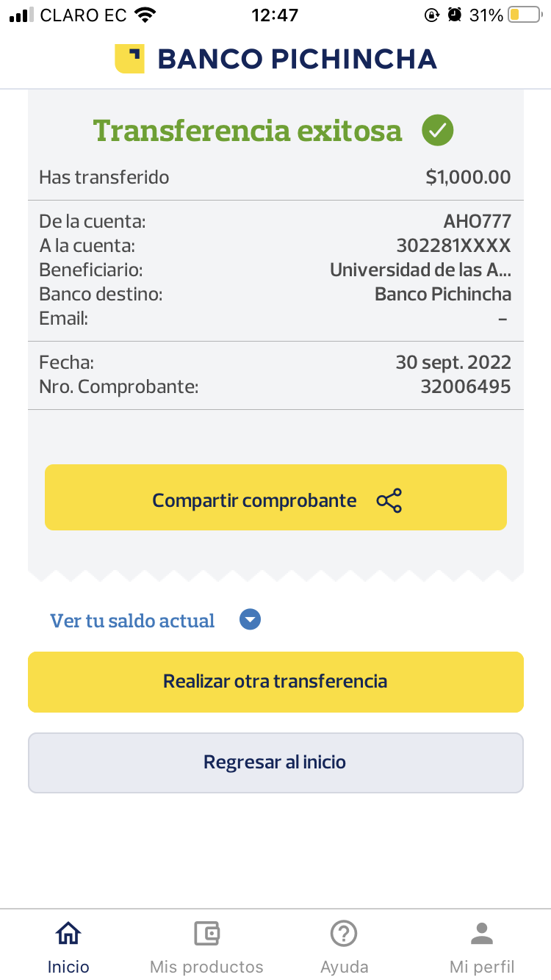This screenshot has height=980, width=551.
Task: Tap the receipt number 32006495
Action: [465, 386]
